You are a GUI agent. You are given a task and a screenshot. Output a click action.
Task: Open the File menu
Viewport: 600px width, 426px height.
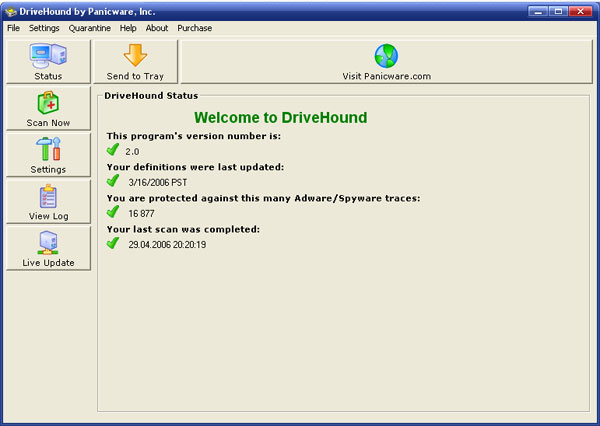[x=13, y=28]
